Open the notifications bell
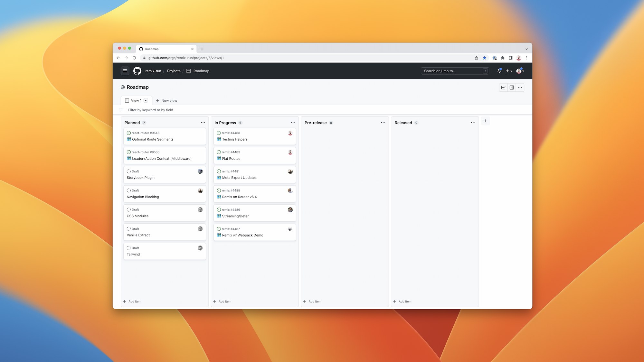The height and width of the screenshot is (362, 644). click(x=499, y=71)
